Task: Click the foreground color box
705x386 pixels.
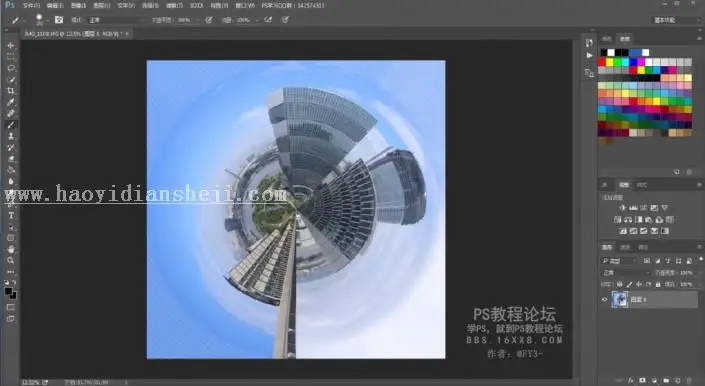Action: coord(9,291)
